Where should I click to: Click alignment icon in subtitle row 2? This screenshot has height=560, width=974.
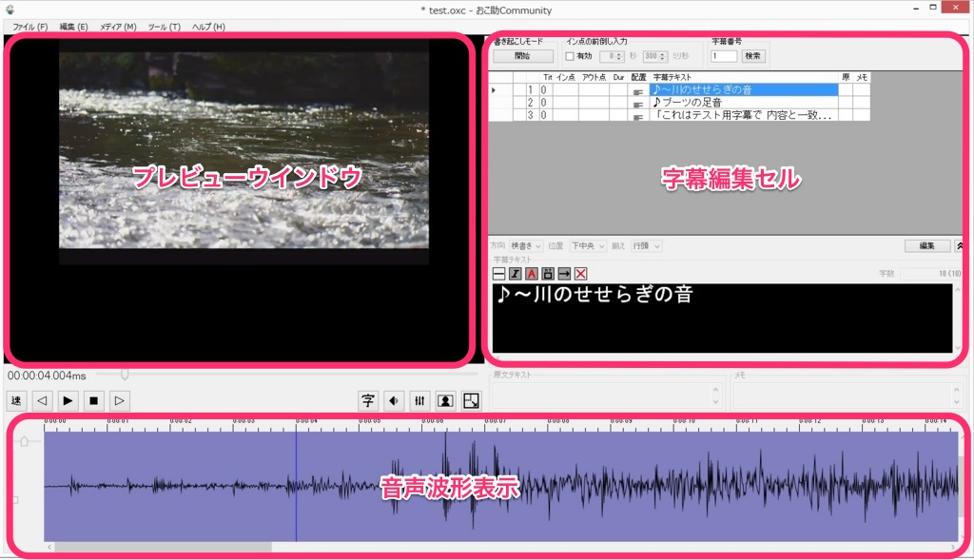click(638, 103)
